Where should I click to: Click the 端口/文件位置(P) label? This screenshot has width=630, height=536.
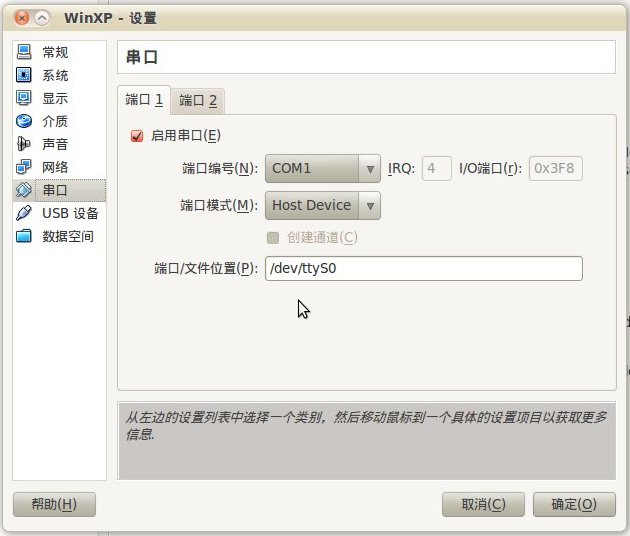coord(206,268)
